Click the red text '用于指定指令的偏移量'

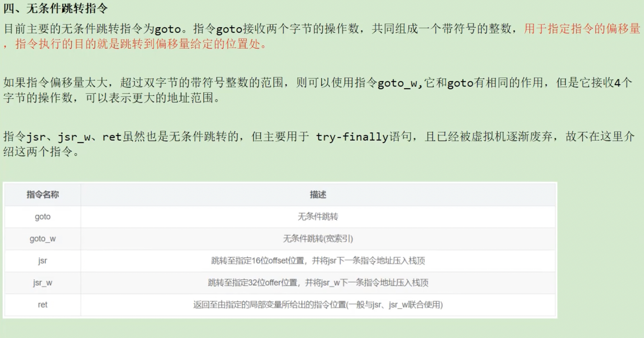pos(582,28)
